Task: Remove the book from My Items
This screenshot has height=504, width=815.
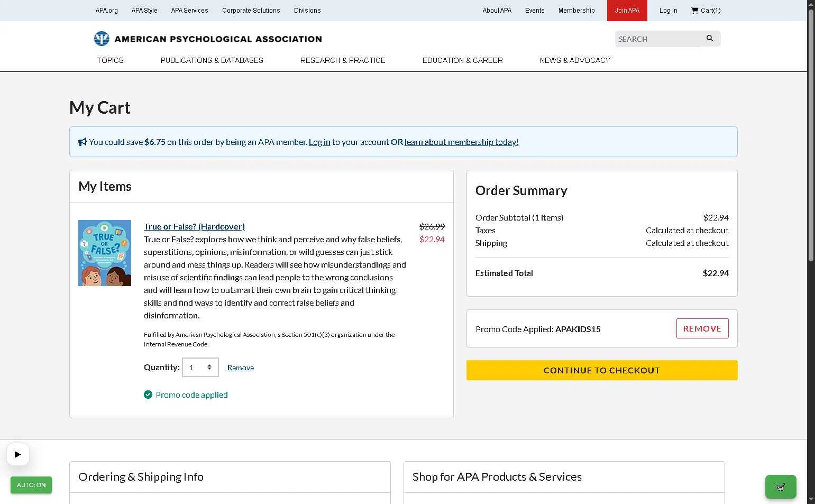Action: coord(241,368)
